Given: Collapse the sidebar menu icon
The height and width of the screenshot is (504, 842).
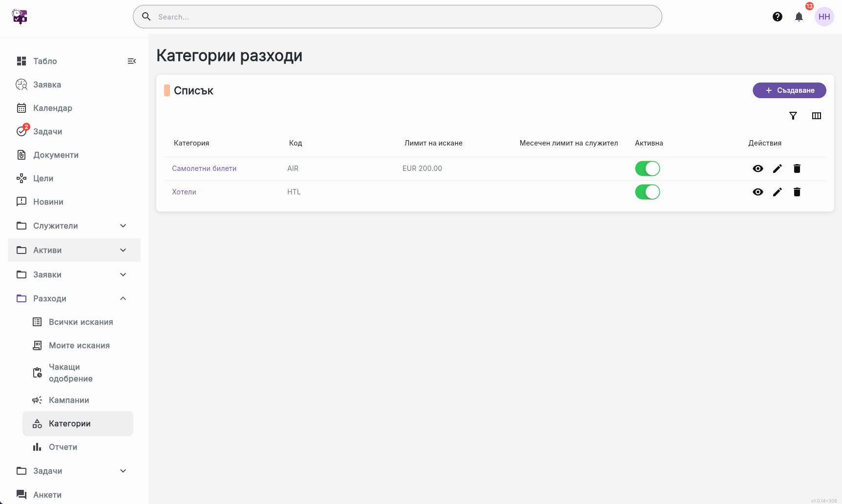Looking at the screenshot, I should (x=132, y=61).
